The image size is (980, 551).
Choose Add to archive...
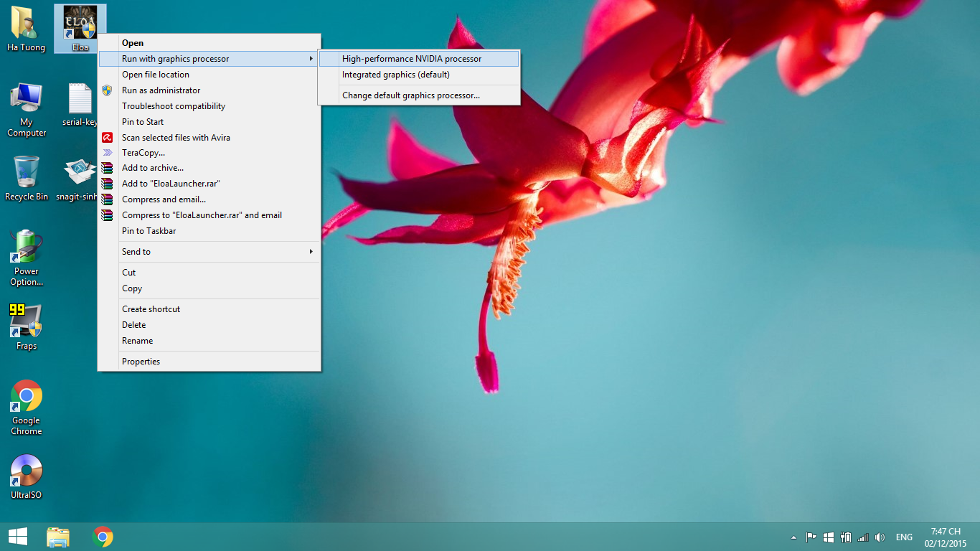pyautogui.click(x=209, y=168)
